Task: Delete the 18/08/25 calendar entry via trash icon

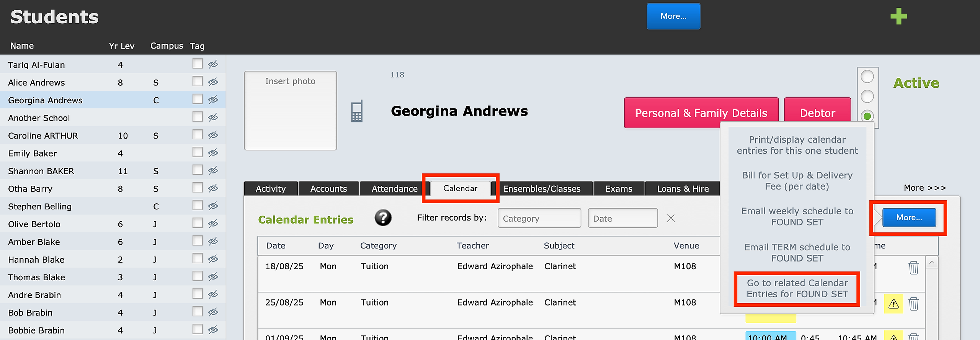Action: pyautogui.click(x=913, y=268)
